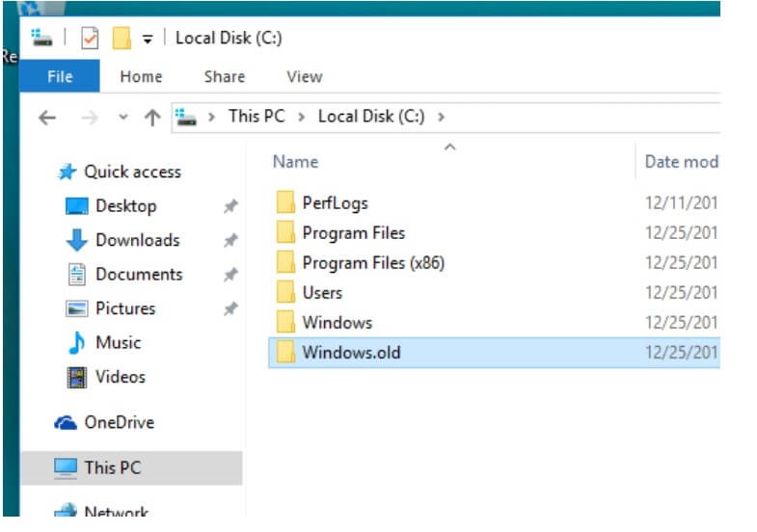Click the folder icon beside Windows
757x532 pixels.
pyautogui.click(x=285, y=322)
